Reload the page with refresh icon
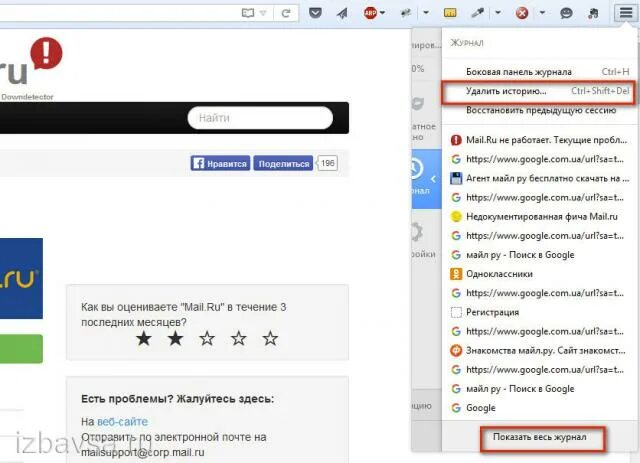The width and height of the screenshot is (640, 463). [286, 13]
